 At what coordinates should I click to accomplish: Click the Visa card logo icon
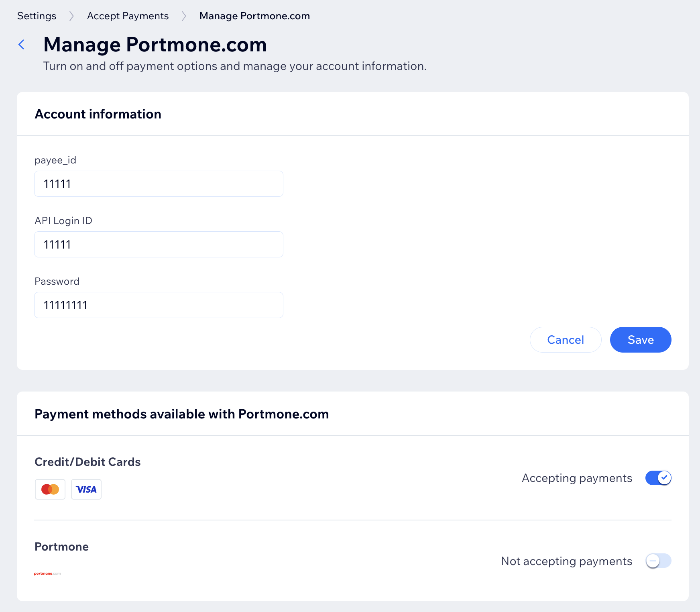click(x=86, y=489)
